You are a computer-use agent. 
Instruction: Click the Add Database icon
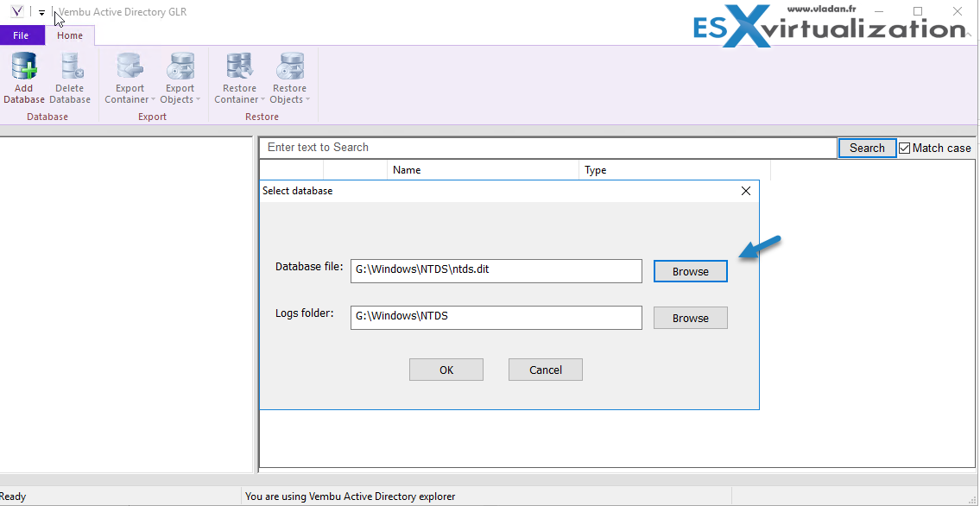(x=24, y=66)
